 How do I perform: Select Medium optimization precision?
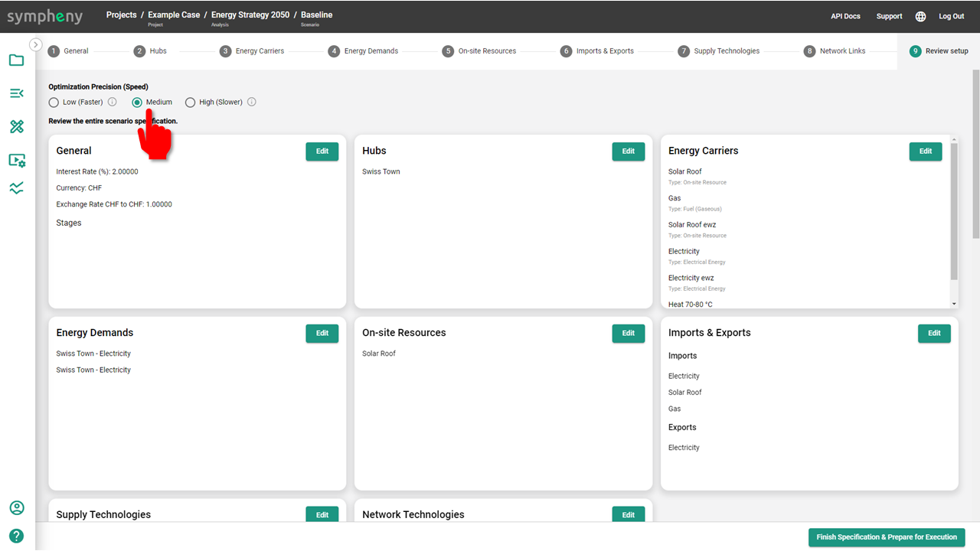137,103
